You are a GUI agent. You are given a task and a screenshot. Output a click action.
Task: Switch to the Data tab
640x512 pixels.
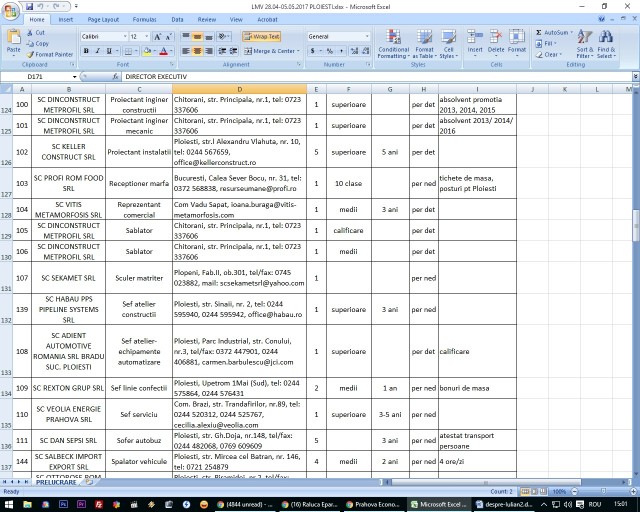pos(177,20)
